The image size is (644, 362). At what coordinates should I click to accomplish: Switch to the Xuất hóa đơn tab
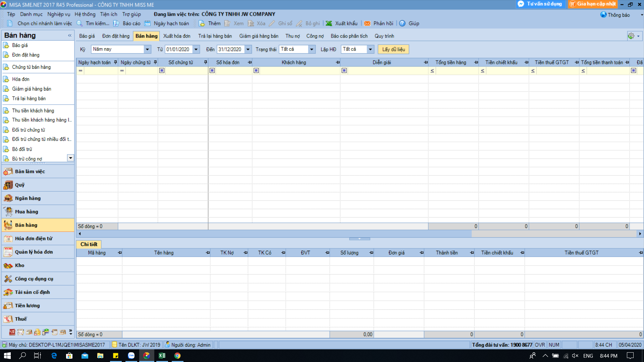click(177, 36)
